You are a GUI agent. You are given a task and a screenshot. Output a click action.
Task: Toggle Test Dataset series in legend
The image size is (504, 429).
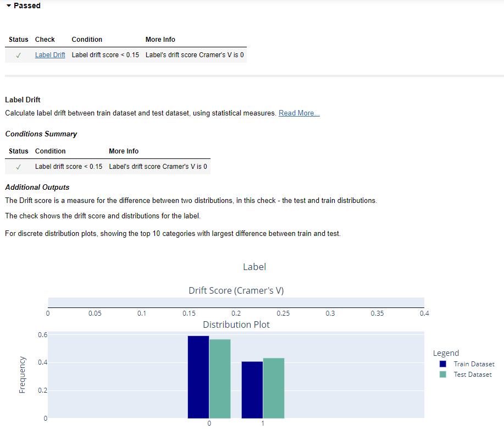472,375
